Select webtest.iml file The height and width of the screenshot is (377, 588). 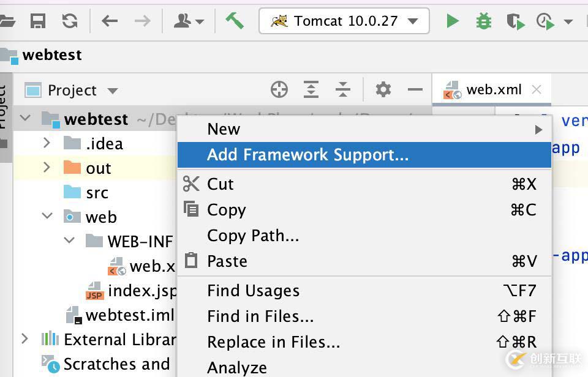click(x=120, y=315)
